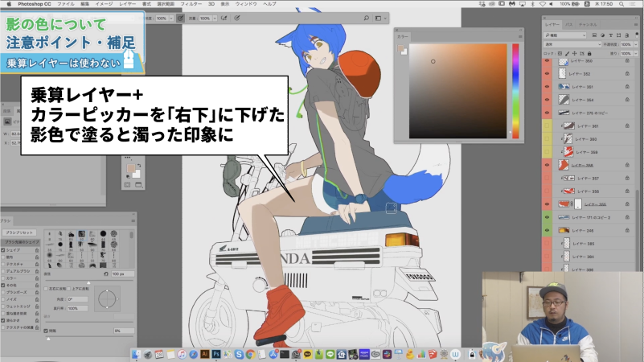Enable デュアルブラシ checkbox
Viewport: 644px width, 362px height.
pyautogui.click(x=3, y=271)
